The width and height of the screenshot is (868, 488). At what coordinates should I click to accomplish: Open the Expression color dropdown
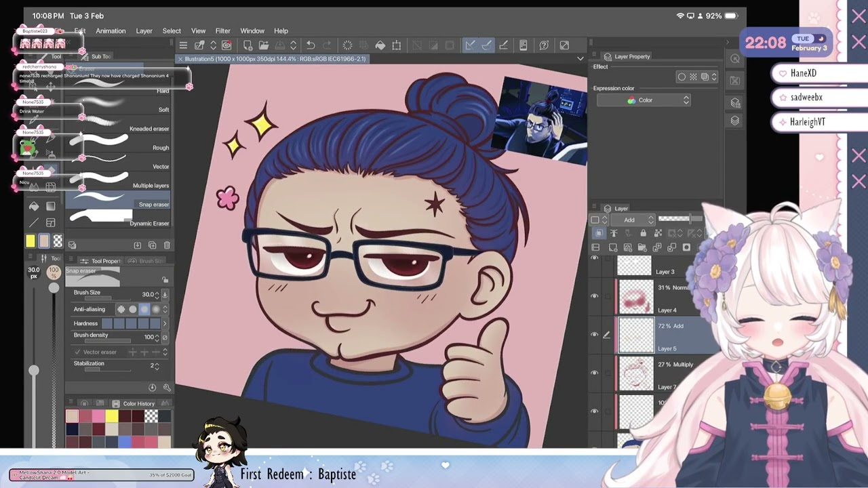643,100
